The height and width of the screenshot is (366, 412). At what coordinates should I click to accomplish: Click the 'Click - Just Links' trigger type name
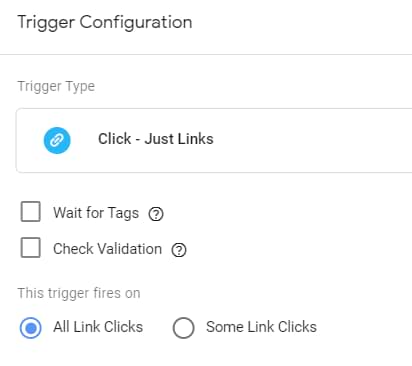pyautogui.click(x=156, y=139)
